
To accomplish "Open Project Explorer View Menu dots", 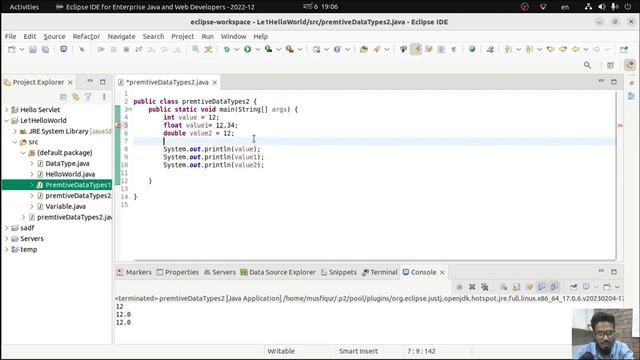I will pos(104,97).
